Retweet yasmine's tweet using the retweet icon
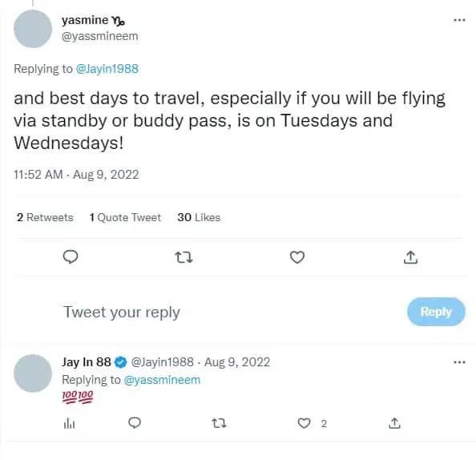 tap(184, 257)
